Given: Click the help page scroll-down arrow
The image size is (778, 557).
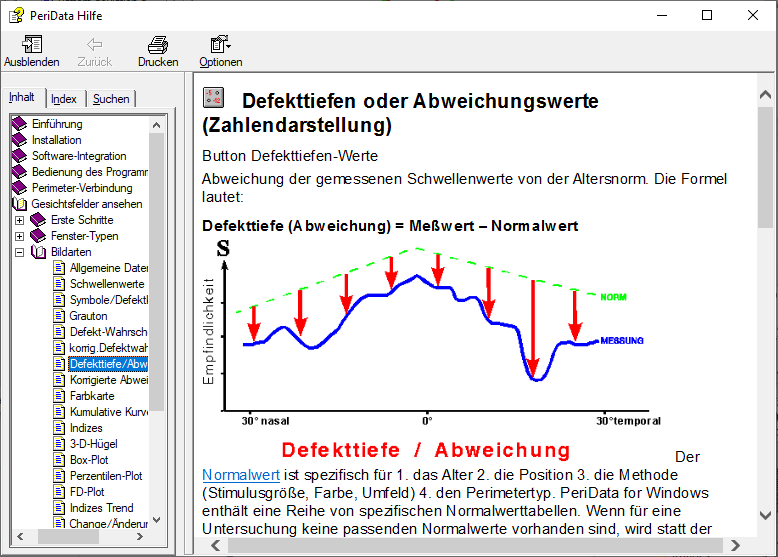Looking at the screenshot, I should [765, 516].
